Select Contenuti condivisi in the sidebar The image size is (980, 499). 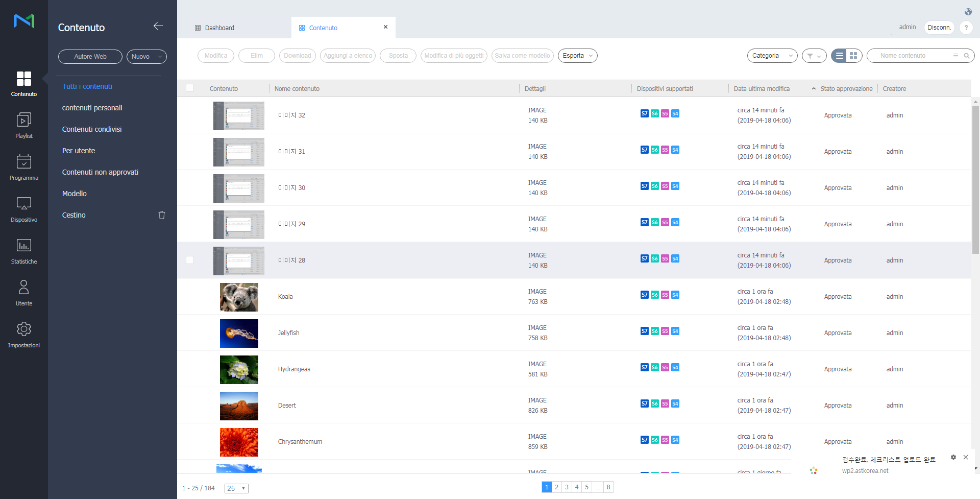pos(92,129)
